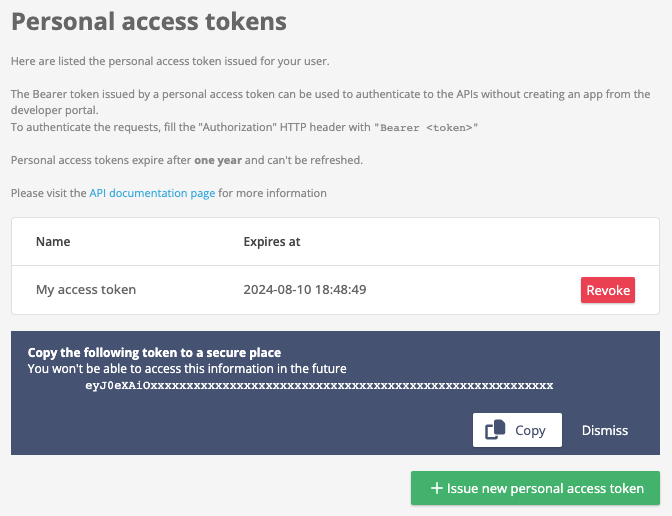The image size is (672, 516).
Task: Revoke My access token
Action: click(608, 290)
